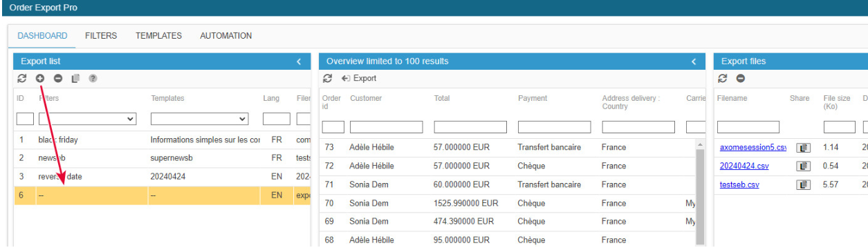The height and width of the screenshot is (250, 868).
Task: Share testseb.csv via its share icon
Action: click(803, 185)
